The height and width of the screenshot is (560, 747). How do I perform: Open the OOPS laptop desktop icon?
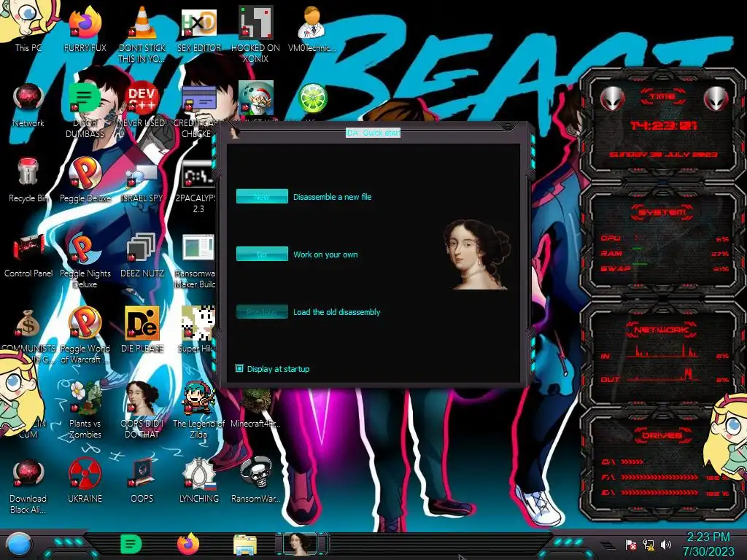point(142,480)
